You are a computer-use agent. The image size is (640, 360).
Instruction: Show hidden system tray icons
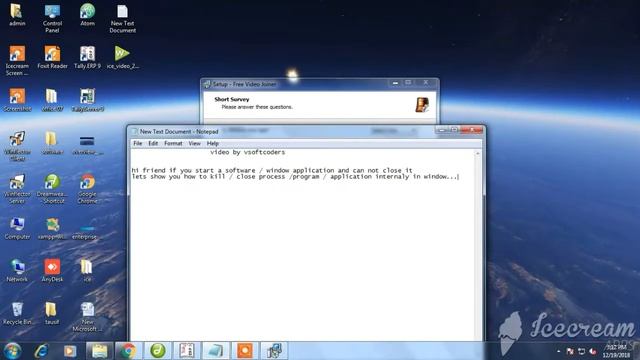pos(558,351)
